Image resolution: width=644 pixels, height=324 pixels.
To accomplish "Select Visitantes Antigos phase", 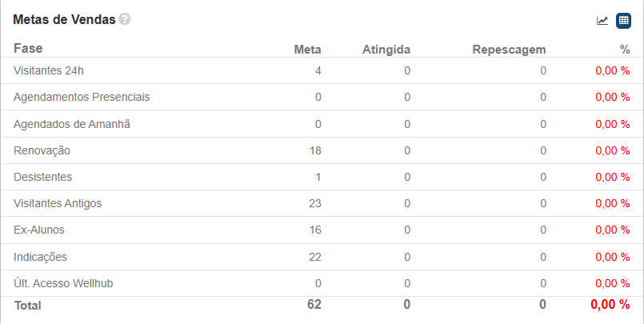I will (x=58, y=203).
